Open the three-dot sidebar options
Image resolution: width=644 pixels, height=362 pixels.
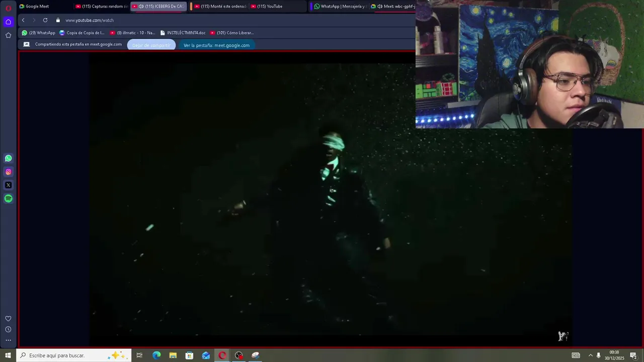pyautogui.click(x=8, y=340)
